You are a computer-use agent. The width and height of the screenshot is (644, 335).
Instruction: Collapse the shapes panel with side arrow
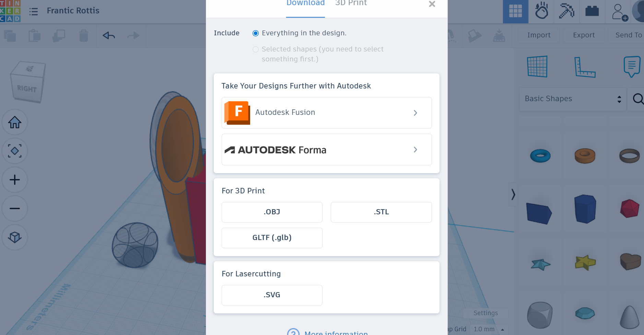pos(513,194)
